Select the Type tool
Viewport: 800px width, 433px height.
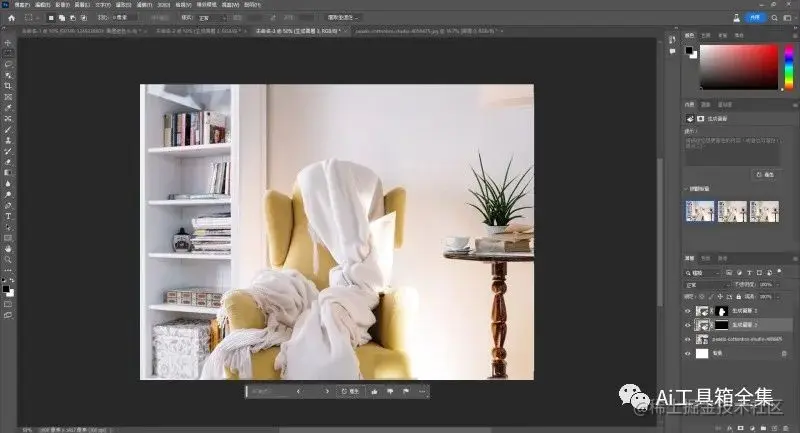point(8,216)
